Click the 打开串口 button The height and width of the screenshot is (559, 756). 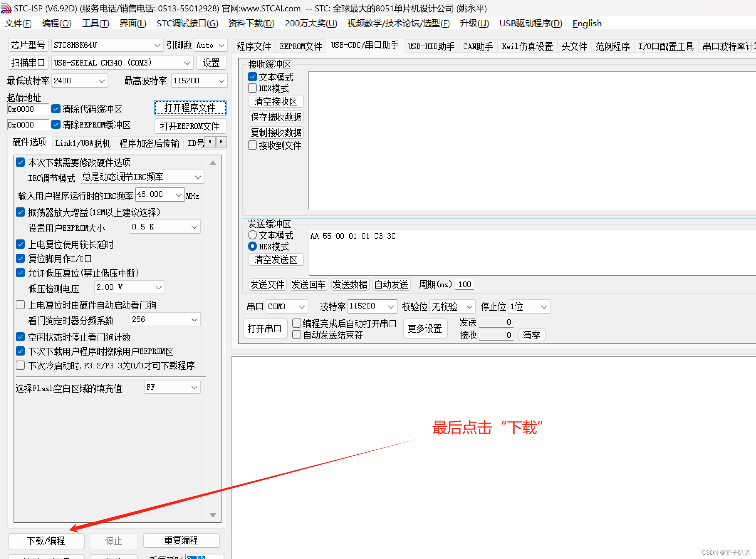click(x=265, y=328)
